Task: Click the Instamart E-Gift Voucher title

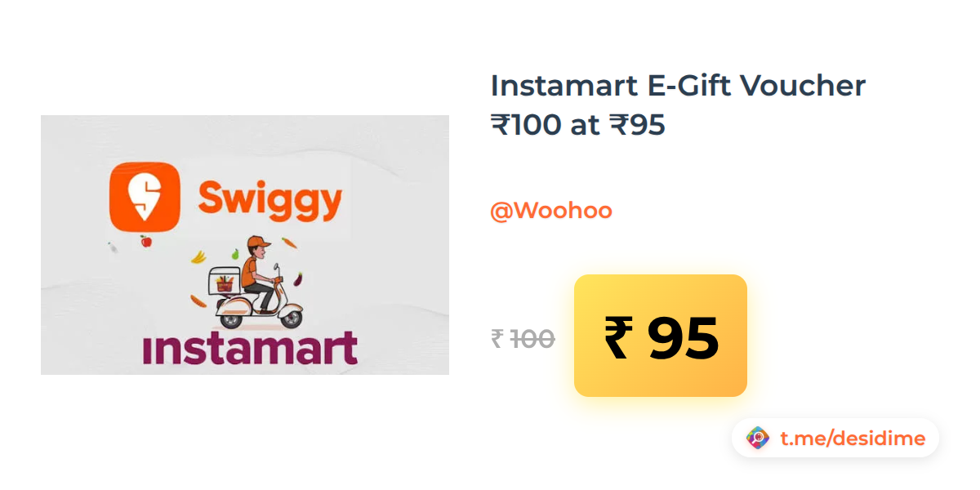Action: click(678, 85)
